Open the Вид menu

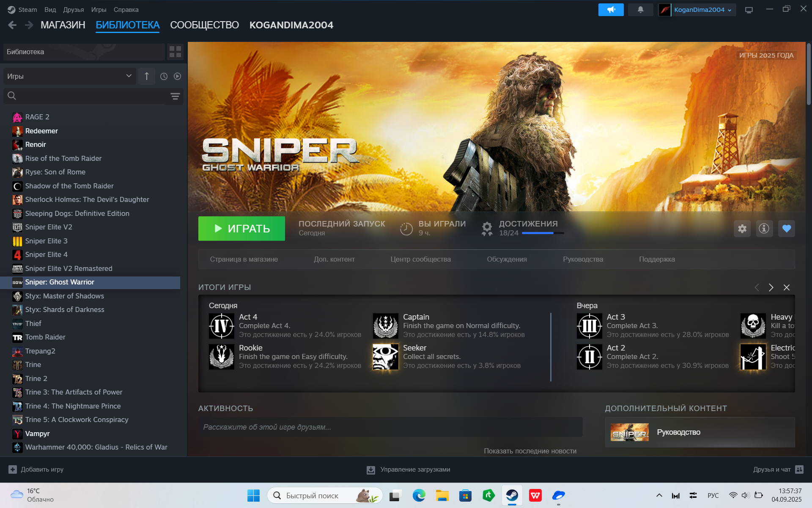pyautogui.click(x=50, y=9)
